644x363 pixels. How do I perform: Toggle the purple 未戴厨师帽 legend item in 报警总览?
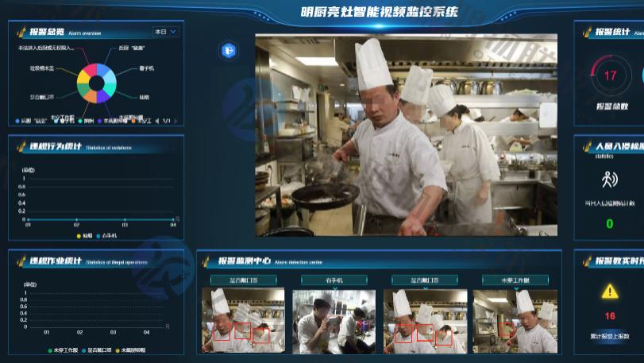click(113, 122)
